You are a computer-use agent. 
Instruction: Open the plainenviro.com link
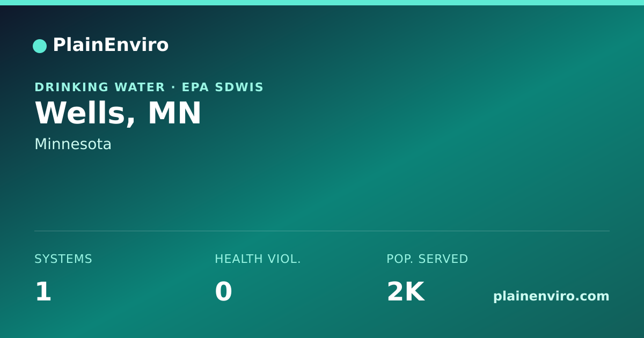[551, 296]
